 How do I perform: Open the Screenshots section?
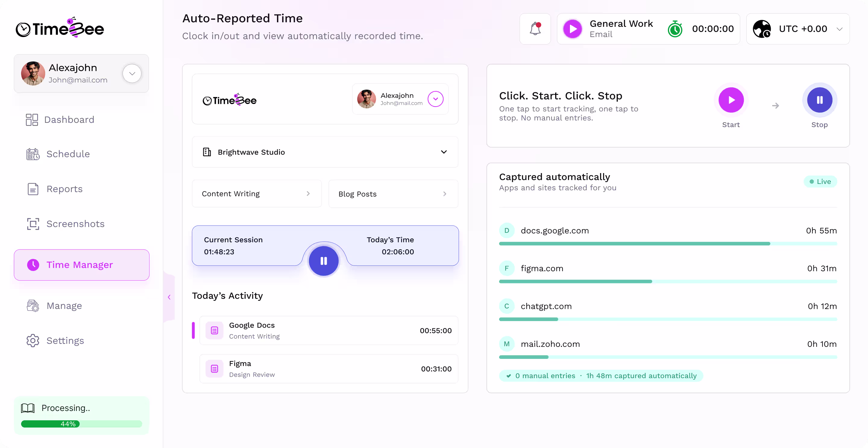(x=65, y=224)
